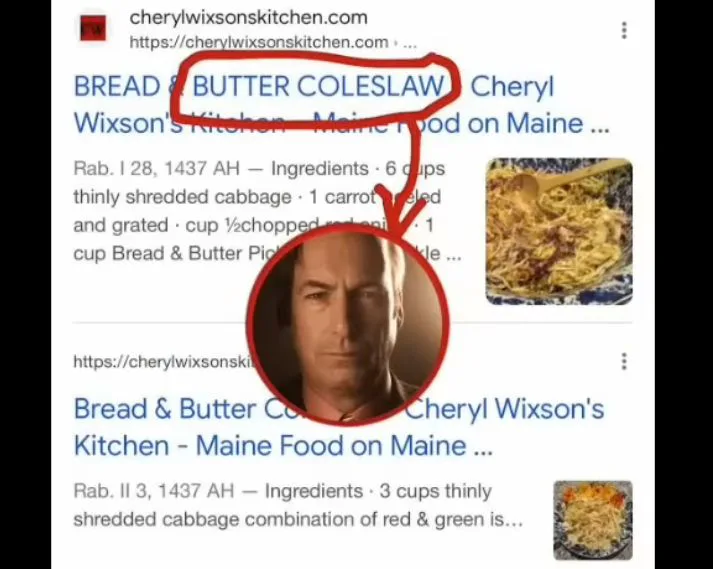Click the red arrowhead pointing at the portrait
The height and width of the screenshot is (569, 713).
[400, 211]
